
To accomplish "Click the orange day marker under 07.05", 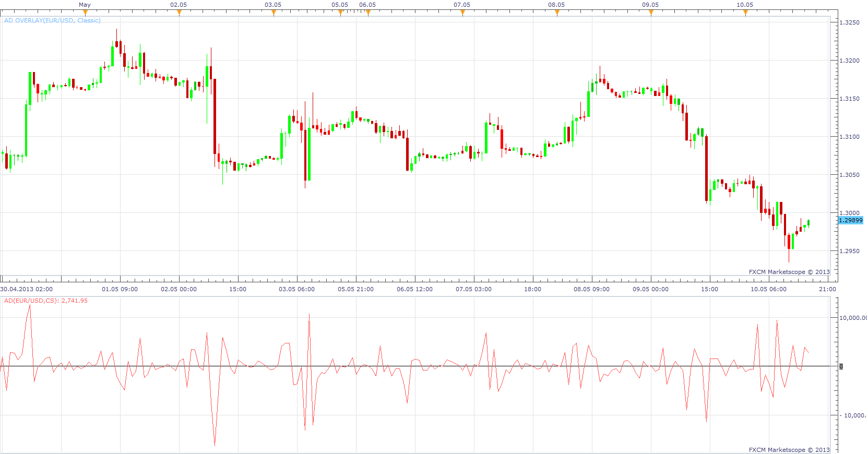I will click(462, 13).
